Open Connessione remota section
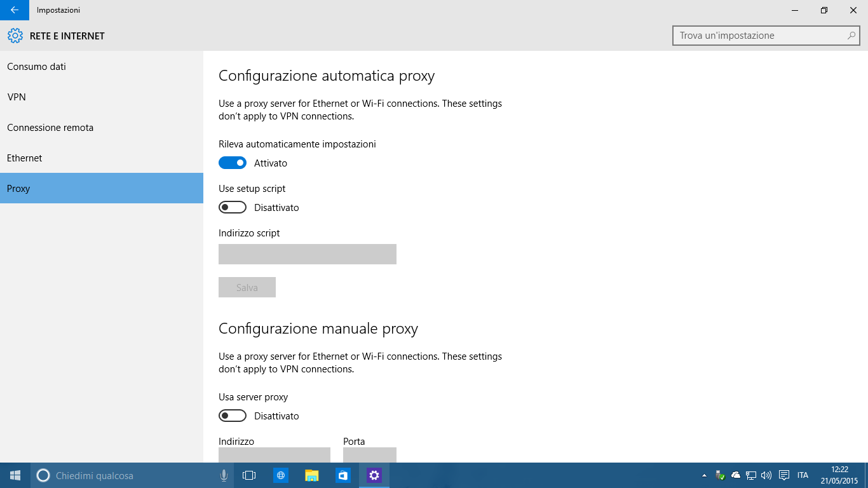The image size is (868, 488). [x=102, y=128]
